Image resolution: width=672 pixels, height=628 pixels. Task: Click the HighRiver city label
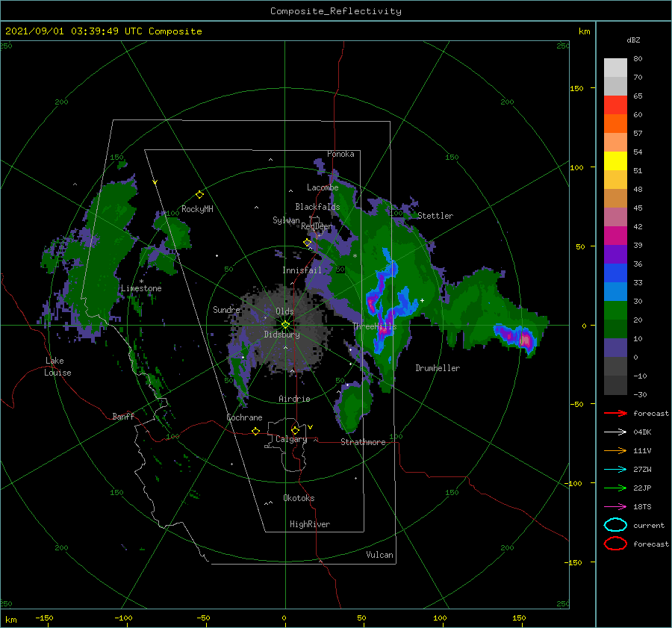(310, 524)
